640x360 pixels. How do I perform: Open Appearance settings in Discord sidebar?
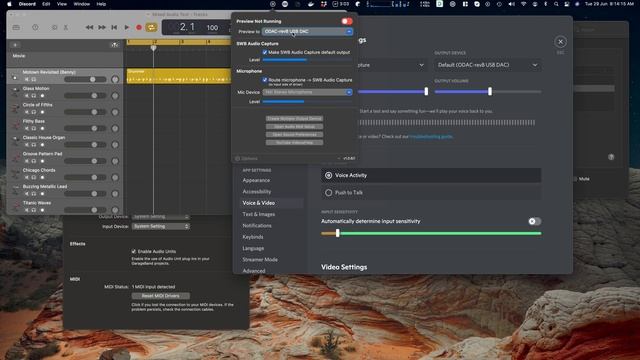(256, 180)
